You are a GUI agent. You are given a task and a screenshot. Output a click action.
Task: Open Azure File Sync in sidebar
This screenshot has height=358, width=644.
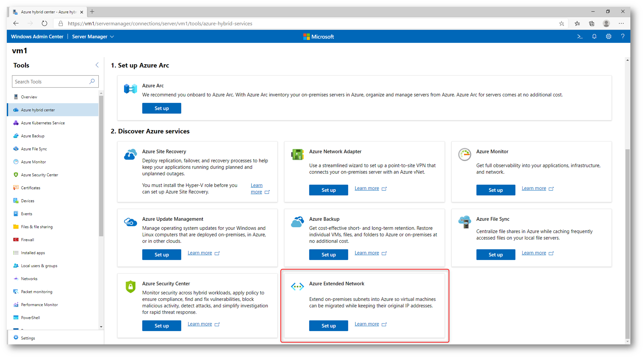tap(53, 149)
